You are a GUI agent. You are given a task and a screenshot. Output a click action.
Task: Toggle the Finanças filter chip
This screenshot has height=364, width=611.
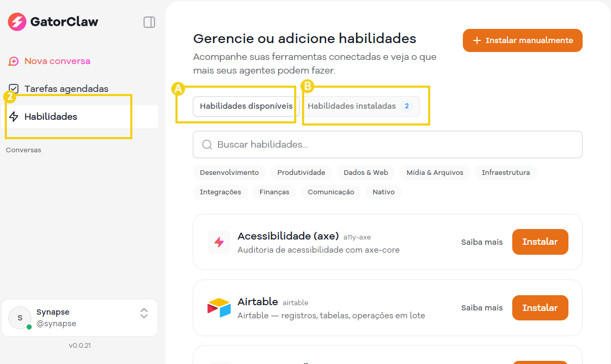click(x=274, y=192)
